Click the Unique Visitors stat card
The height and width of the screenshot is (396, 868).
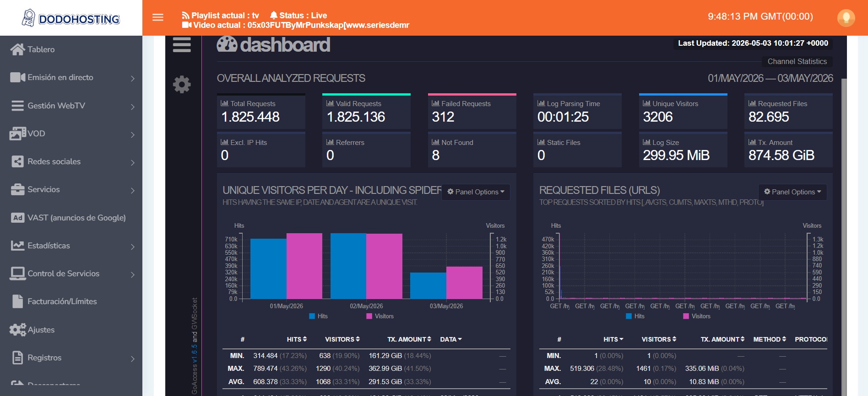click(x=683, y=112)
